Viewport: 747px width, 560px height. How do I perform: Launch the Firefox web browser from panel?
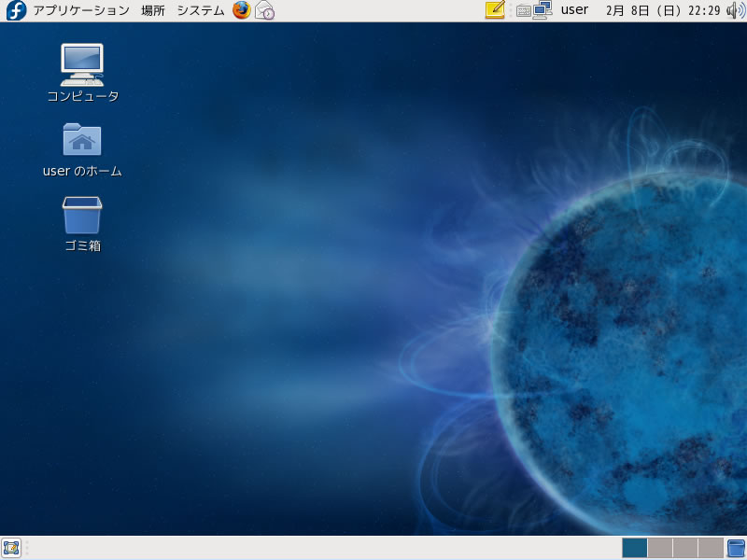click(x=242, y=10)
